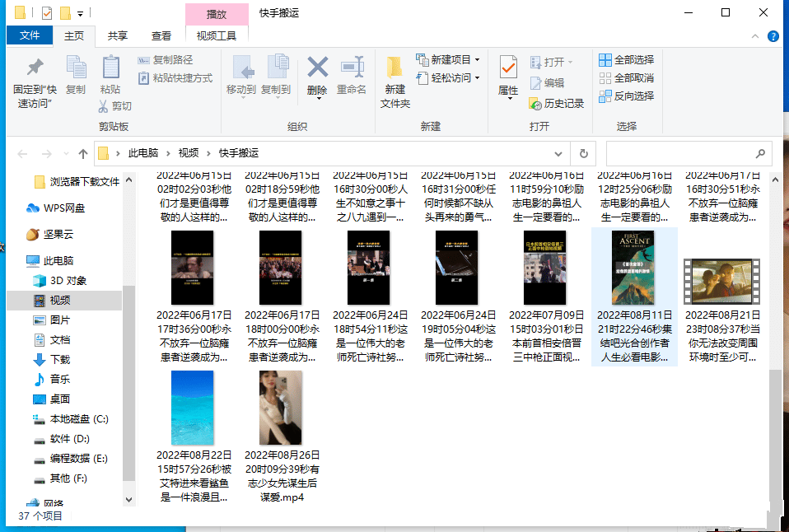Select the 2022年07月09日 video thumbnail
789x532 pixels.
545,268
